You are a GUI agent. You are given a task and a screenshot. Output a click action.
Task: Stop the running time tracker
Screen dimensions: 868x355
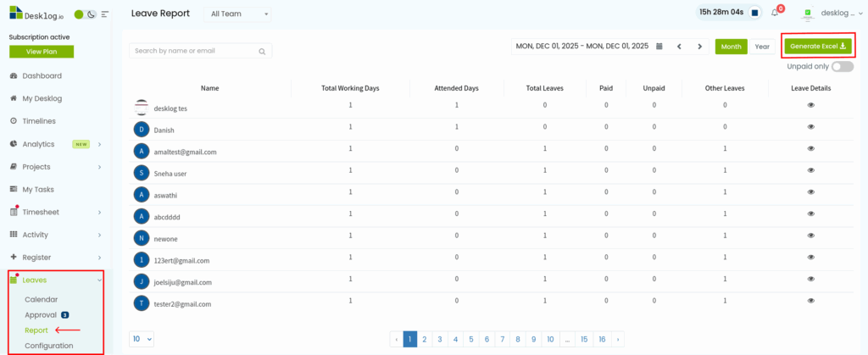(x=754, y=13)
